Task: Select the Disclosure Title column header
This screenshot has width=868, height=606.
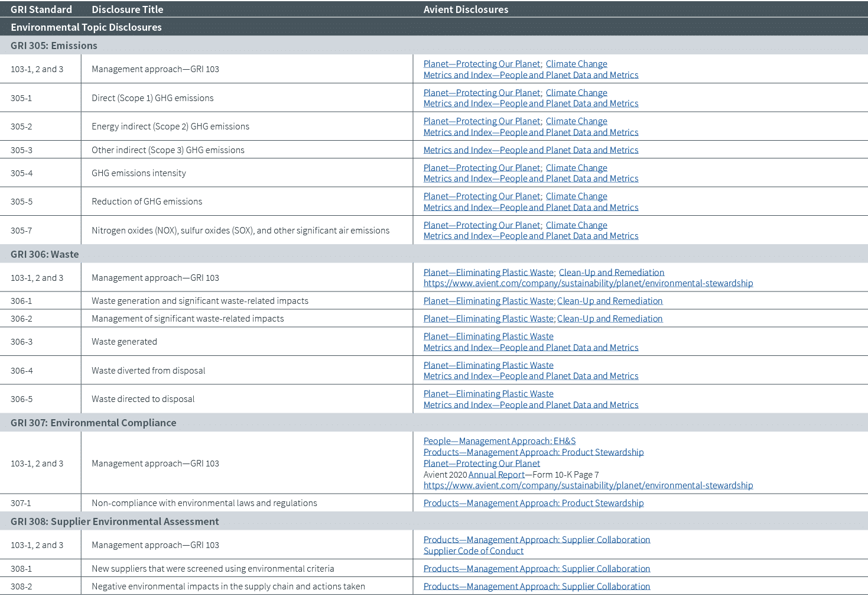Action: click(x=127, y=9)
